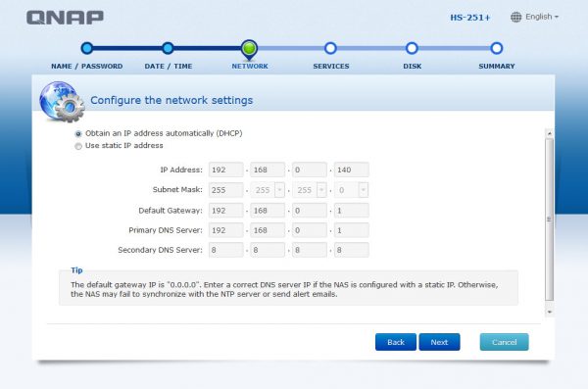Viewport: 588px width, 389px height.
Task: Jump to the Services step circle
Action: [x=330, y=48]
